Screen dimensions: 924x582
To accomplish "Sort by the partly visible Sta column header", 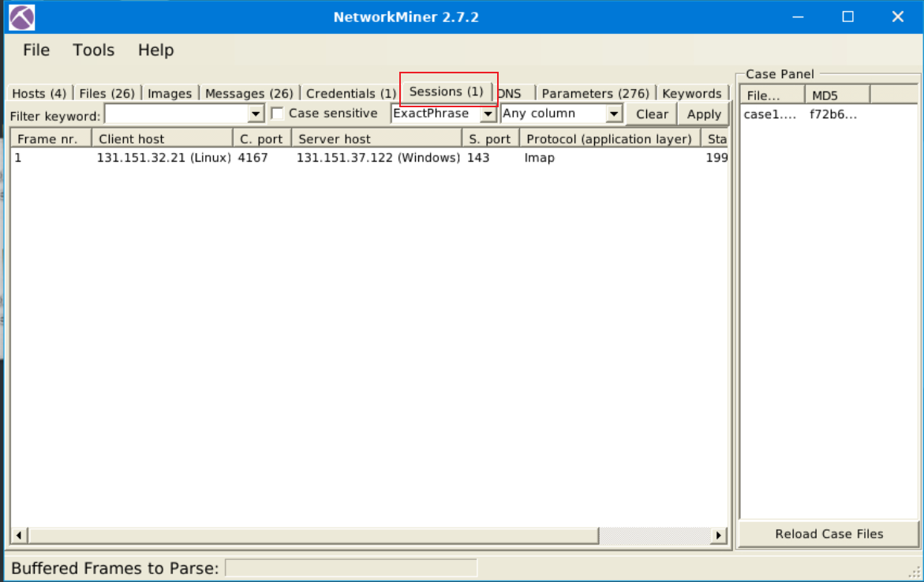I will 715,139.
